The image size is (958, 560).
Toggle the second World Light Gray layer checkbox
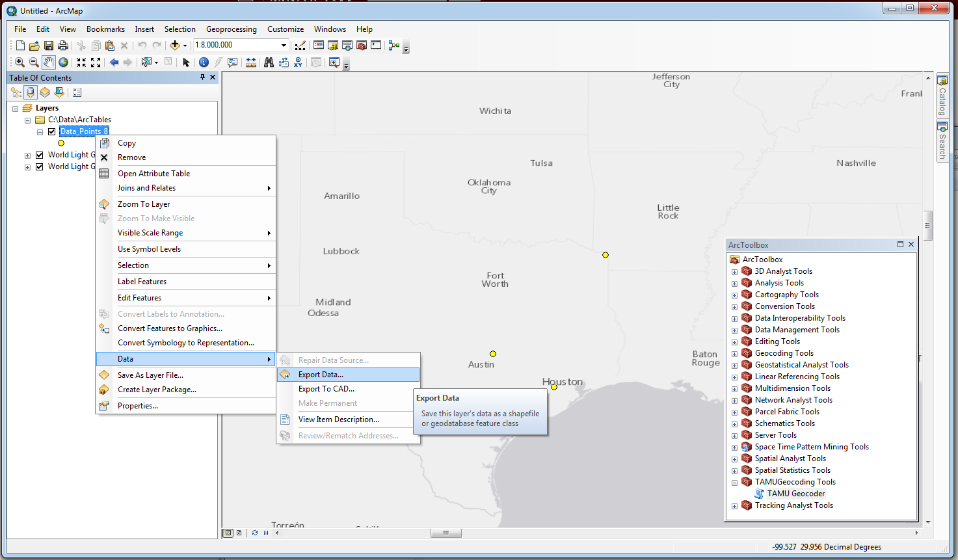tap(40, 167)
